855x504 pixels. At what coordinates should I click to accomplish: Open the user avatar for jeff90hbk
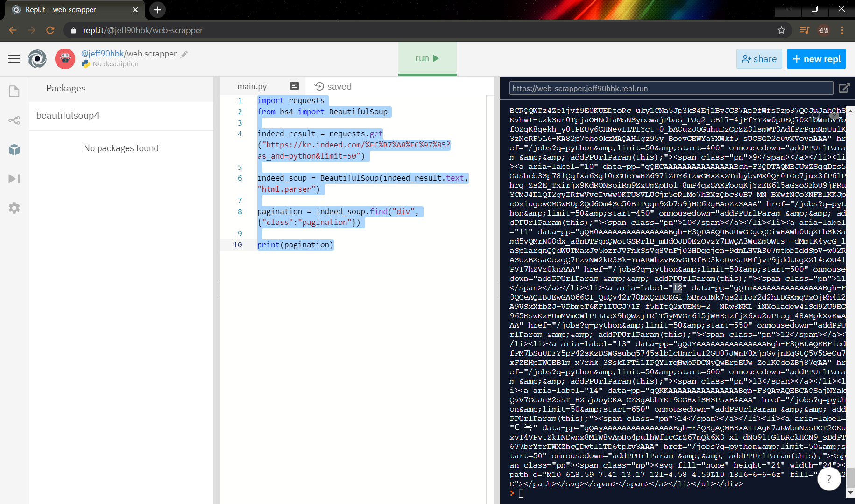click(x=65, y=59)
